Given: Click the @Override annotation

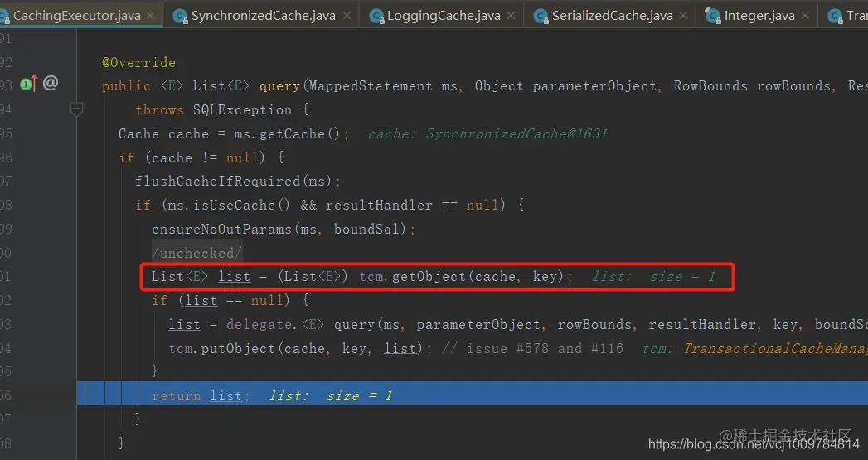Looking at the screenshot, I should pos(138,62).
